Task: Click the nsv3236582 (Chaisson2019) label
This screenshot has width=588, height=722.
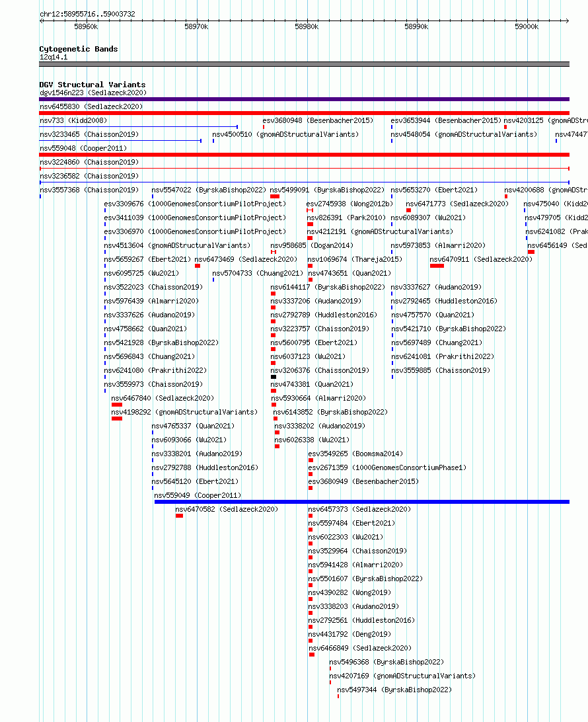Action: pos(89,176)
